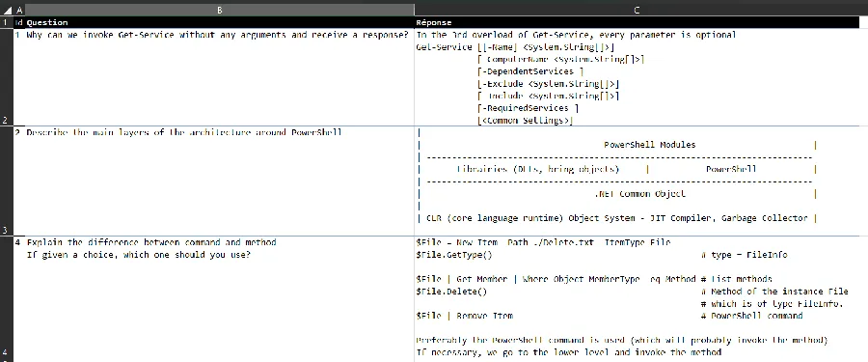Click the Id cell containing 2

(19, 181)
